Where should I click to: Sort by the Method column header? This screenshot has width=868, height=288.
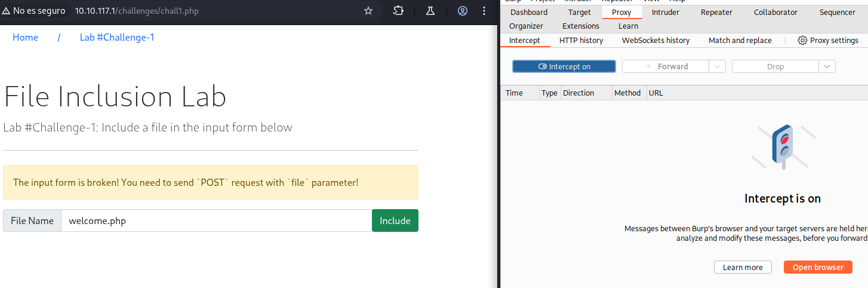(x=629, y=93)
